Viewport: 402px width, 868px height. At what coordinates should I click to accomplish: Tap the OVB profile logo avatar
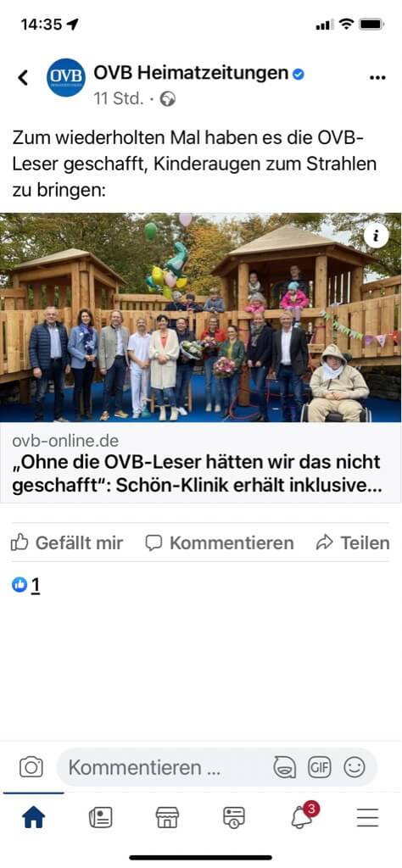(x=66, y=77)
